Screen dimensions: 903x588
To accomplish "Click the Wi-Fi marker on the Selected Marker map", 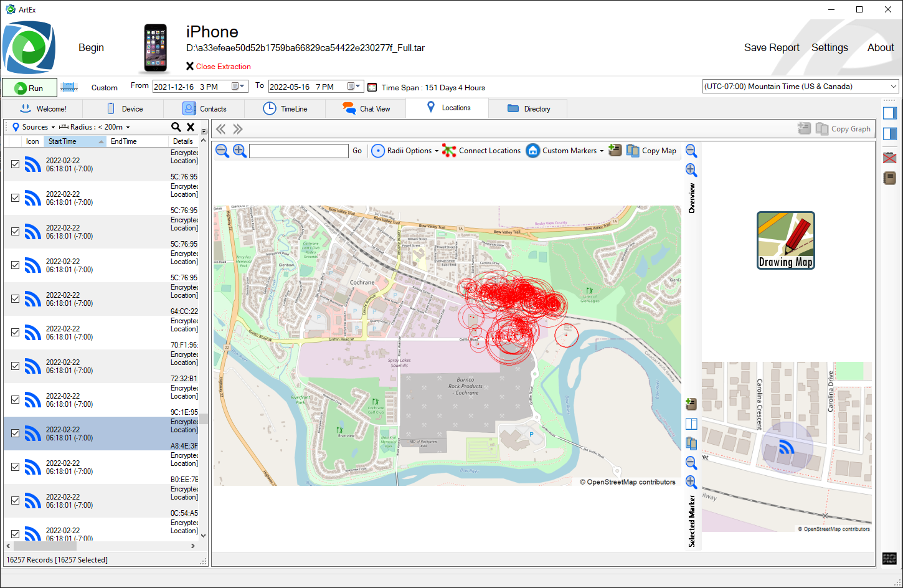I will (x=787, y=448).
